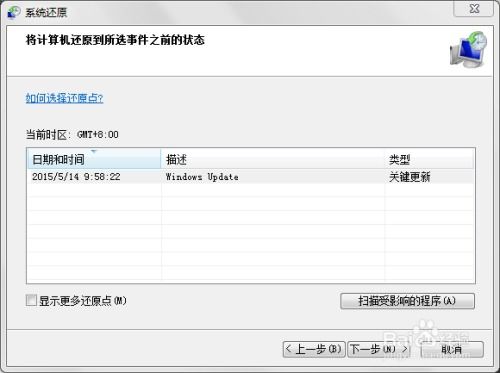
Task: Click 扫描受影响的程序(A) button
Action: click(407, 301)
